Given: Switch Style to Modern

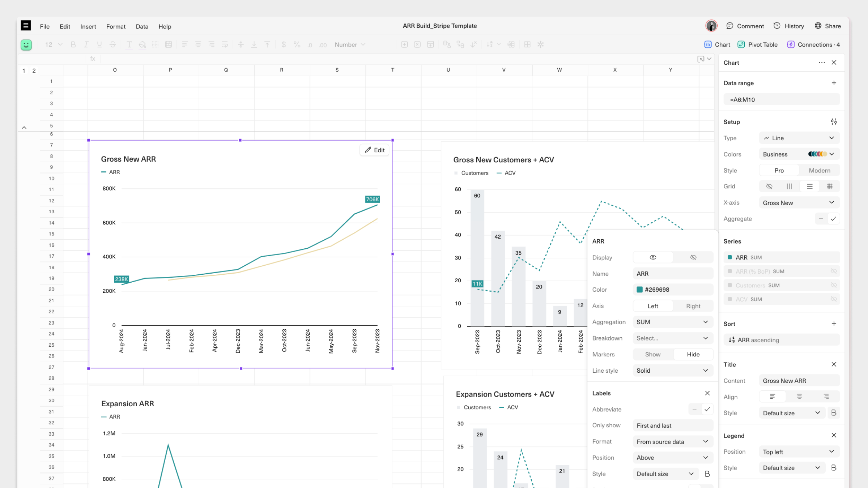Looking at the screenshot, I should [819, 171].
